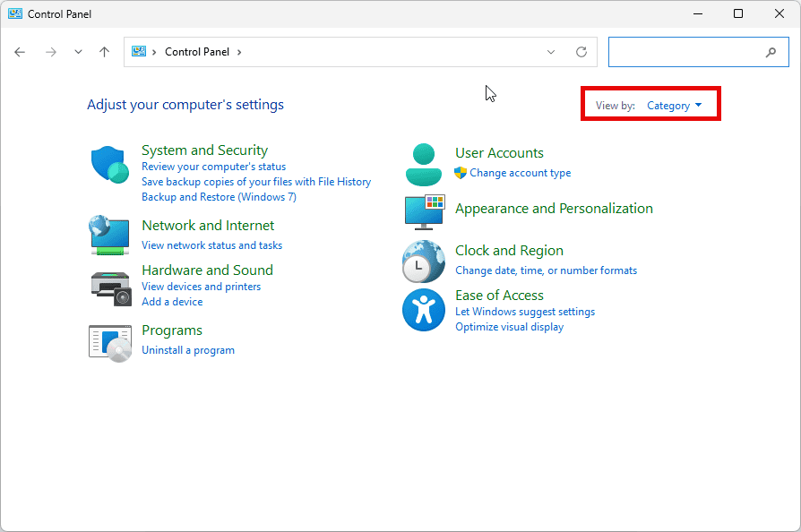
Task: Open Appearance and Personalization monitor icon
Action: click(424, 212)
